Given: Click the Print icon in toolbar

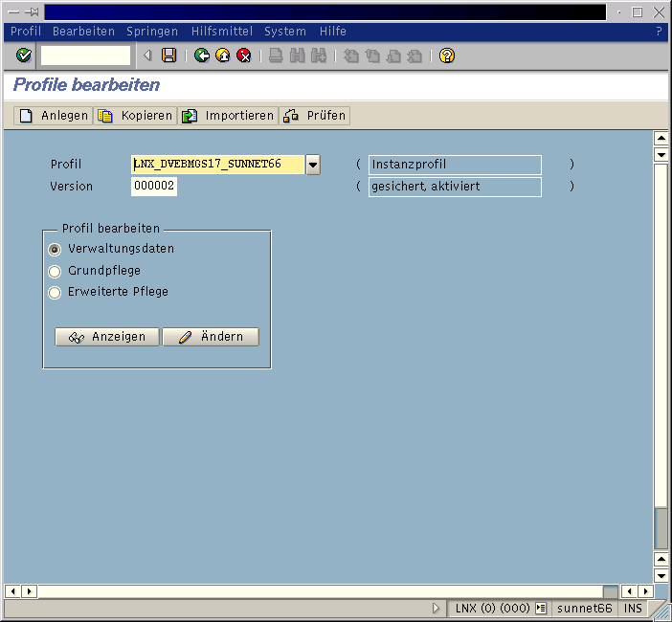Looking at the screenshot, I should 276,56.
